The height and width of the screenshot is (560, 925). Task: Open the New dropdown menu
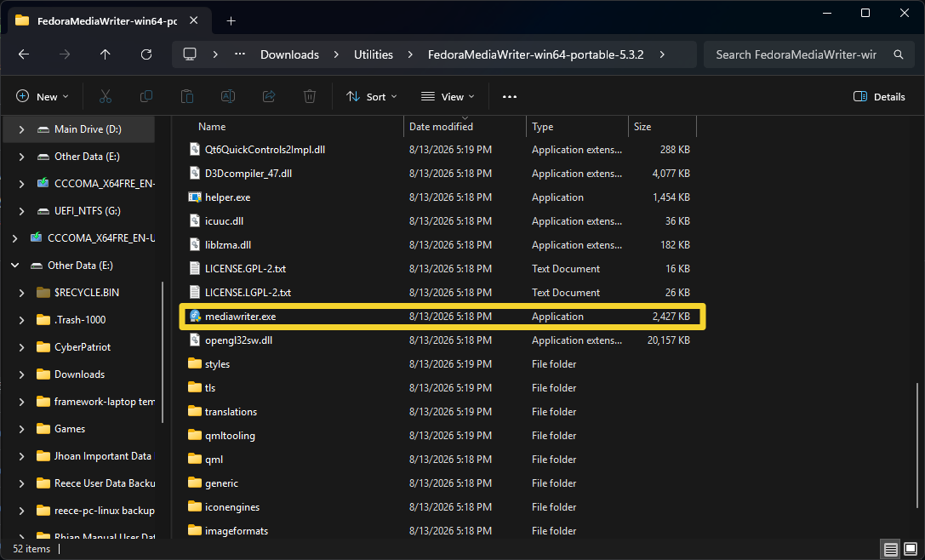42,96
